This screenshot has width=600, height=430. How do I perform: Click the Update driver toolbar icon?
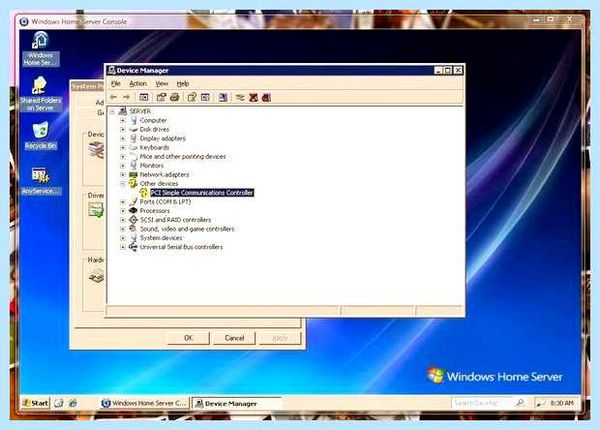(240, 97)
